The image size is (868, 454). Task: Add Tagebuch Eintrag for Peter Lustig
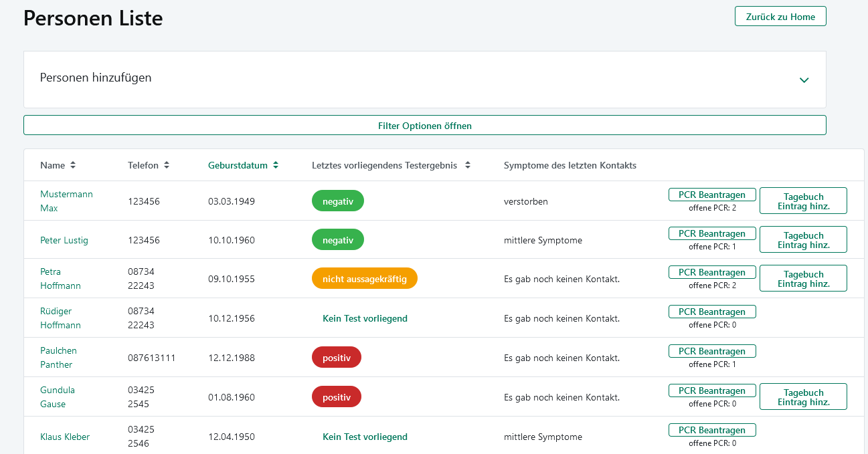tap(802, 239)
